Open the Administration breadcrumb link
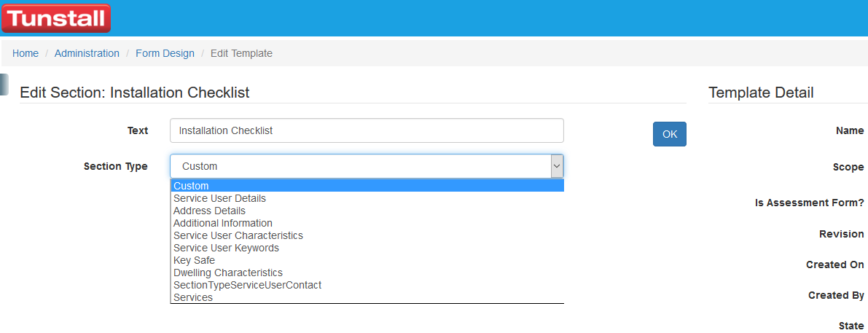Image resolution: width=868 pixels, height=333 pixels. coord(87,53)
